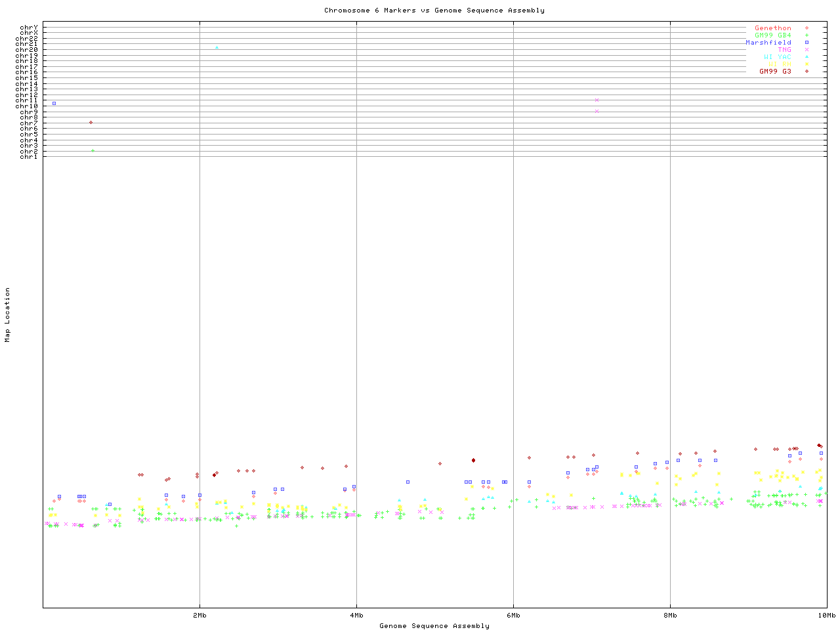Click the cyan triangle marker near chr20

tap(217, 47)
